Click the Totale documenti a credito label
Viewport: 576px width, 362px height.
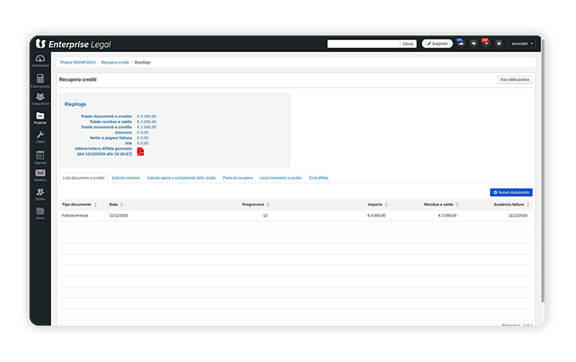tap(106, 116)
